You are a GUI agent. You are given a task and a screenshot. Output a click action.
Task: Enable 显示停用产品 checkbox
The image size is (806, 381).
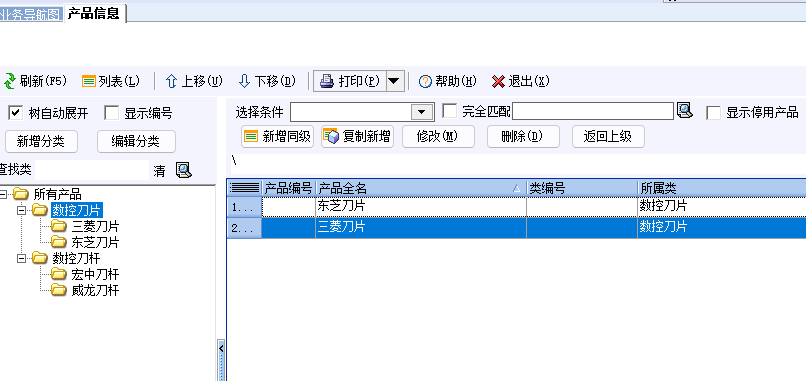point(713,113)
